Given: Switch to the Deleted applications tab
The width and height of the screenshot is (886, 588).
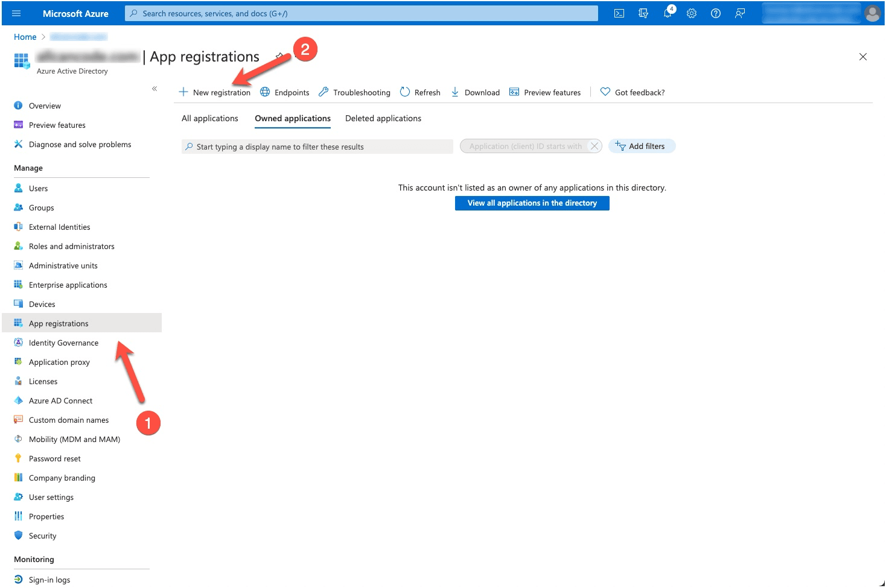Looking at the screenshot, I should click(383, 118).
